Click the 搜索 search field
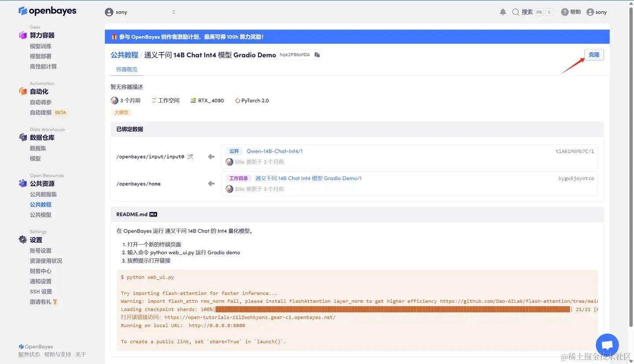This screenshot has height=364, width=634. click(x=532, y=12)
